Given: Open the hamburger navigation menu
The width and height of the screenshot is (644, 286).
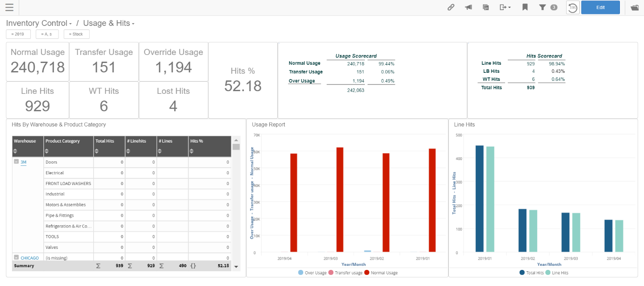Looking at the screenshot, I should click(x=9, y=7).
